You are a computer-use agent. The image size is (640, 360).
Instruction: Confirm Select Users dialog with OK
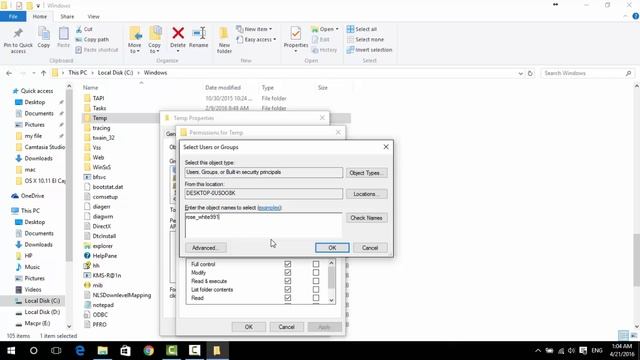point(332,248)
